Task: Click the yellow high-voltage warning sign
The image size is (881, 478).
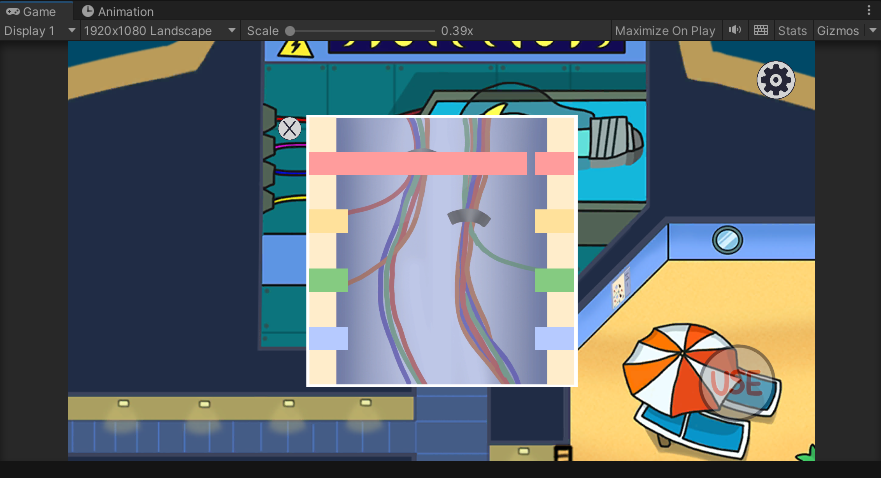Action: tap(295, 48)
